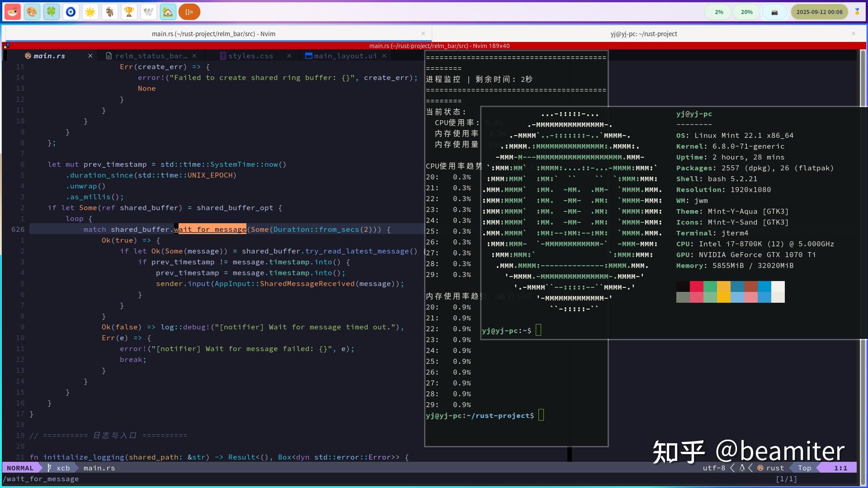
Task: Click the highlighted wait_for_message search match
Action: pos(210,230)
